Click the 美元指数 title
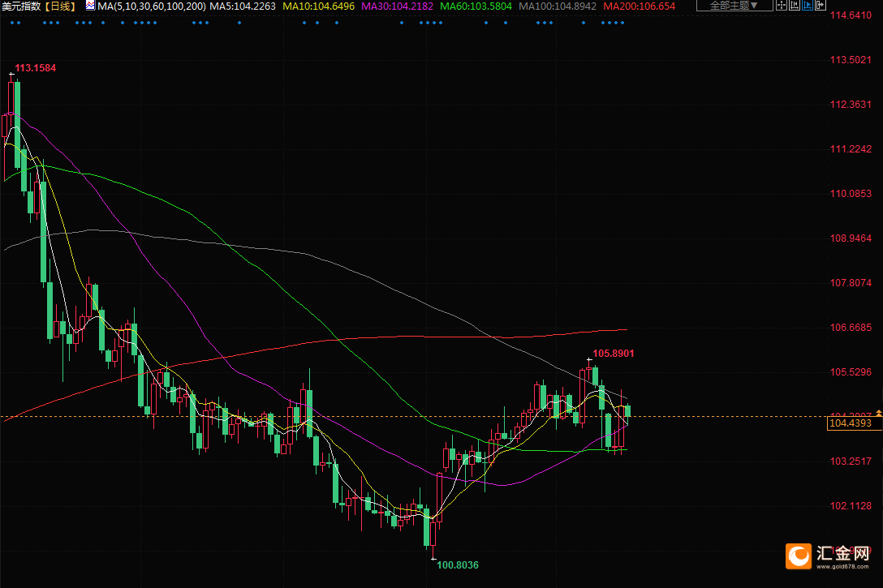 [21, 6]
